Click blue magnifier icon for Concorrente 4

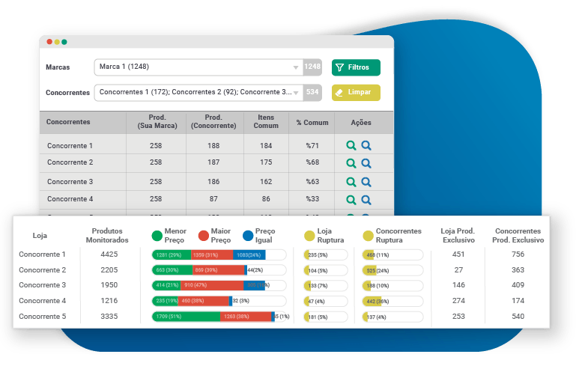366,200
